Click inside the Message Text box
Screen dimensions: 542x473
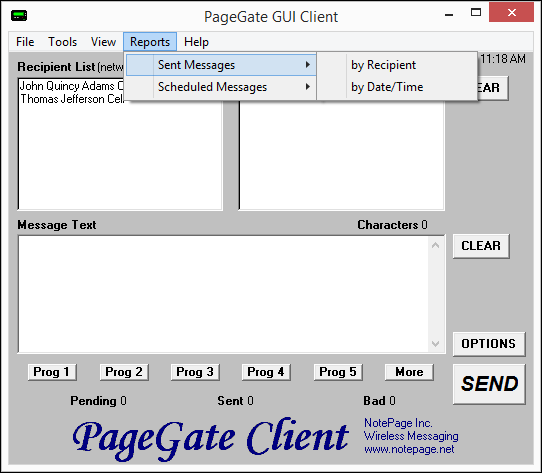[223, 294]
